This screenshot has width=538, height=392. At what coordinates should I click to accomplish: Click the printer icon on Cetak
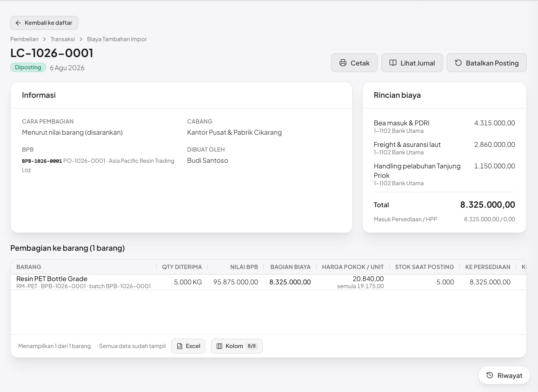pyautogui.click(x=343, y=63)
